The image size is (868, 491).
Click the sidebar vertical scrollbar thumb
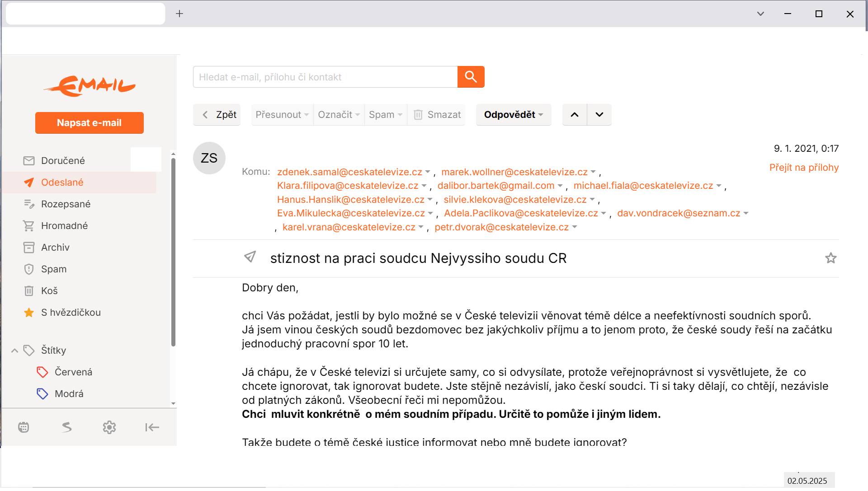click(173, 252)
